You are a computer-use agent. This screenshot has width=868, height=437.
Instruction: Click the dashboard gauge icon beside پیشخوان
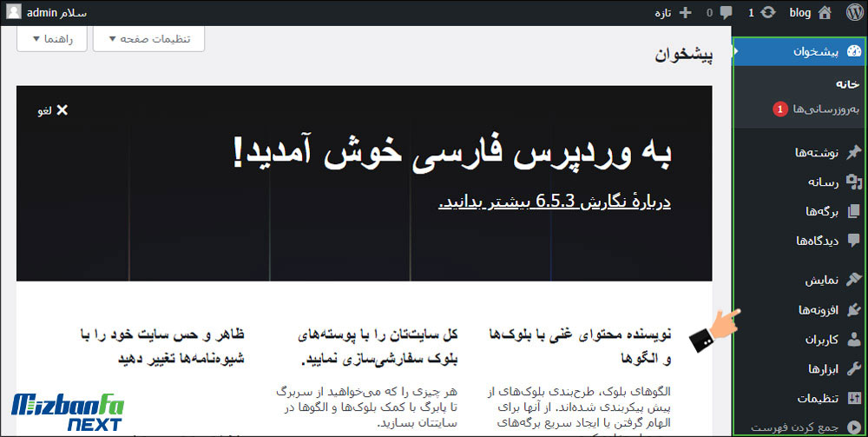854,51
